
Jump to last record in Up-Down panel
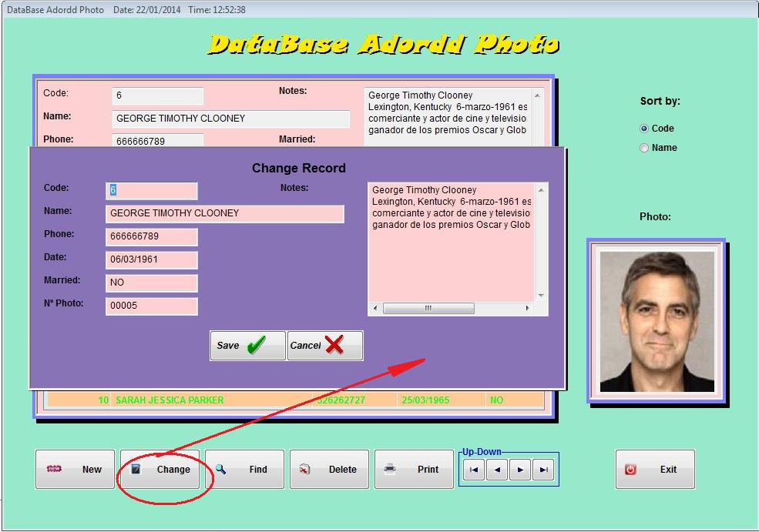(x=544, y=469)
